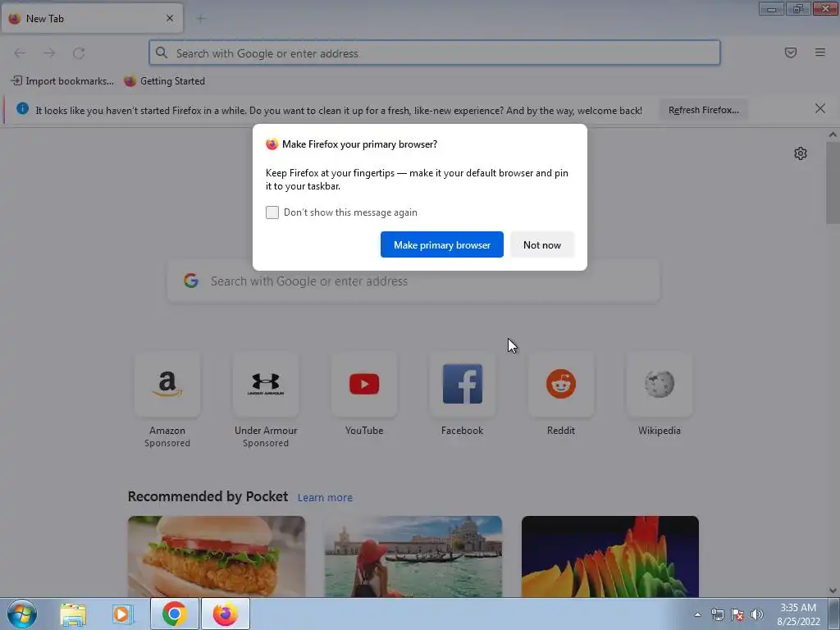Viewport: 840px width, 630px height.
Task: Click the Not now button
Action: [x=541, y=244]
